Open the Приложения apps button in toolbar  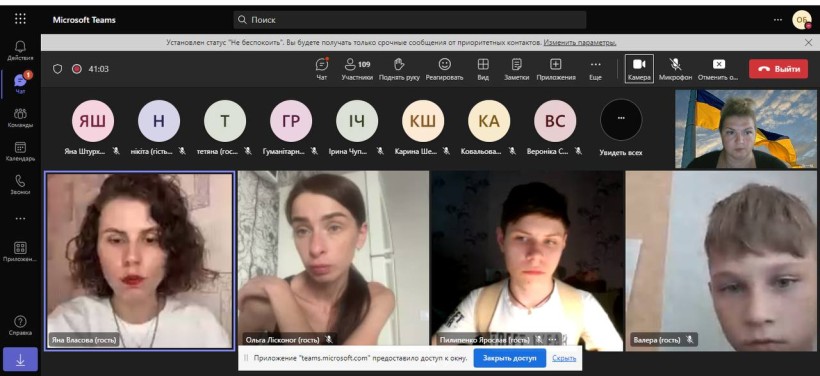click(x=555, y=69)
